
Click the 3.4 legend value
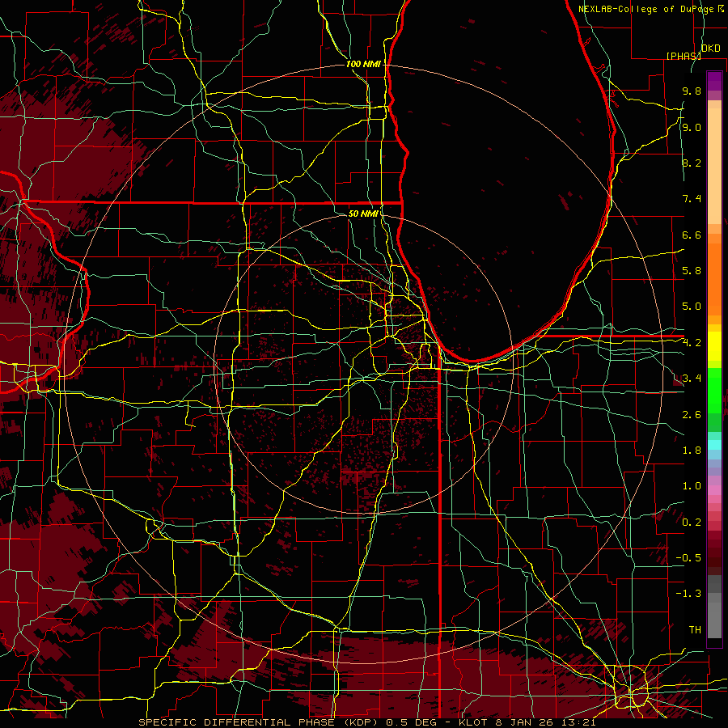[692, 379]
